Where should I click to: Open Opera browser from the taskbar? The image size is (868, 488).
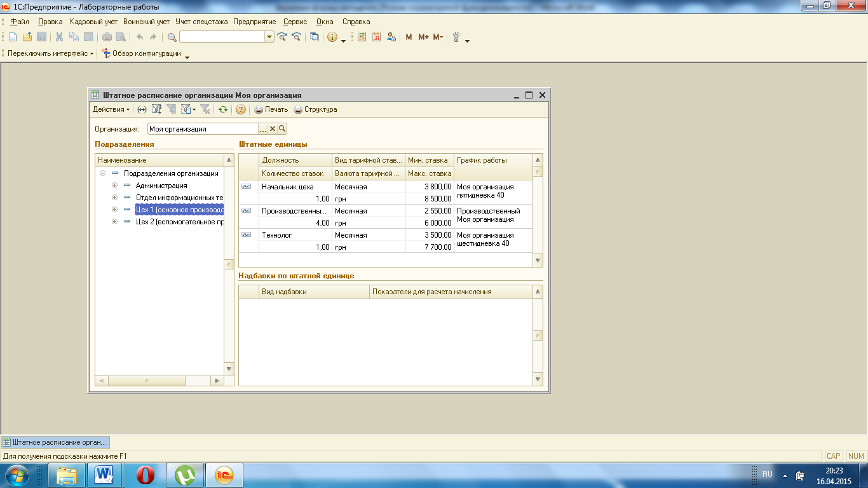146,475
